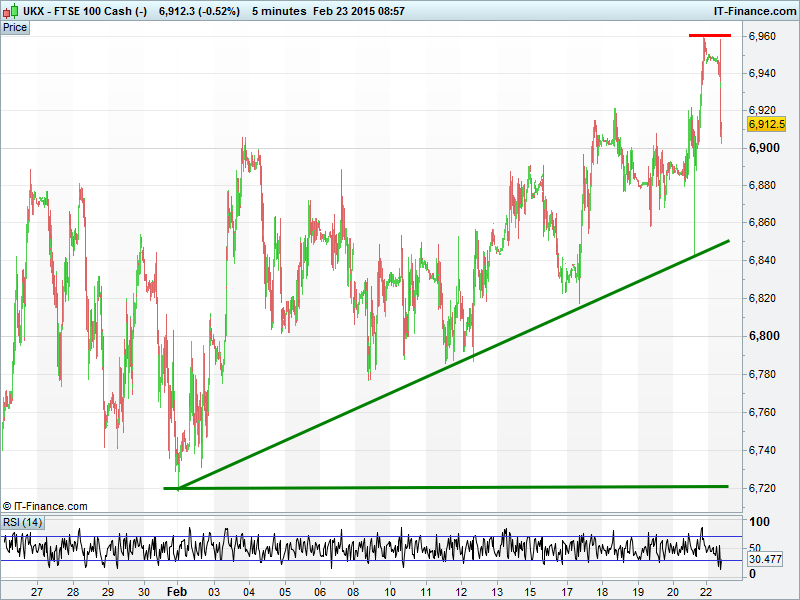This screenshot has width=800, height=600.
Task: Click the 6,840 price axis label
Action: 762,260
